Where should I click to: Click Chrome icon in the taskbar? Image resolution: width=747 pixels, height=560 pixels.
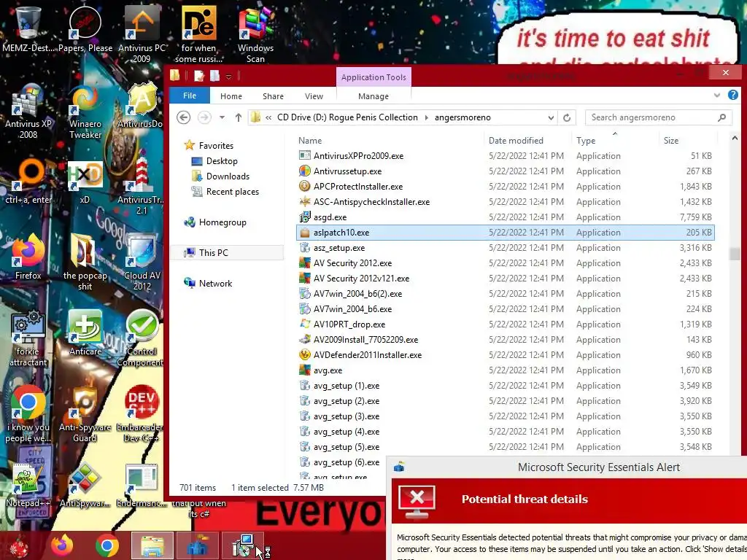point(107,545)
